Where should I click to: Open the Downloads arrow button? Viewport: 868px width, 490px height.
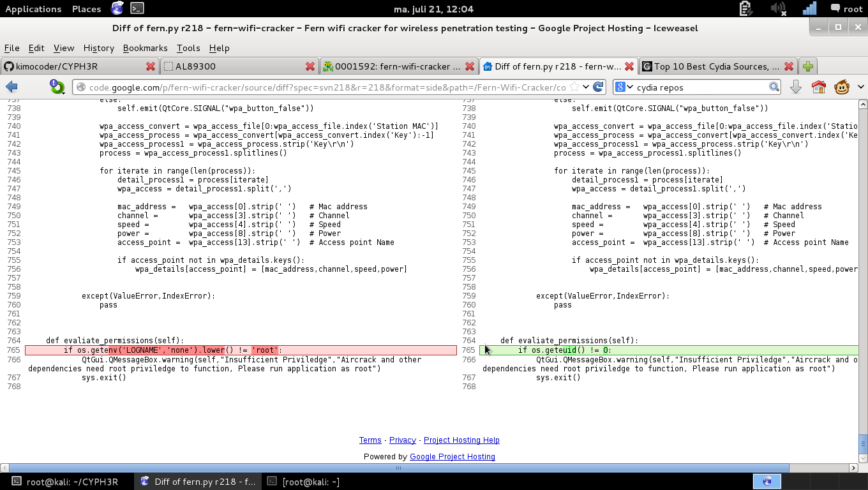(795, 87)
